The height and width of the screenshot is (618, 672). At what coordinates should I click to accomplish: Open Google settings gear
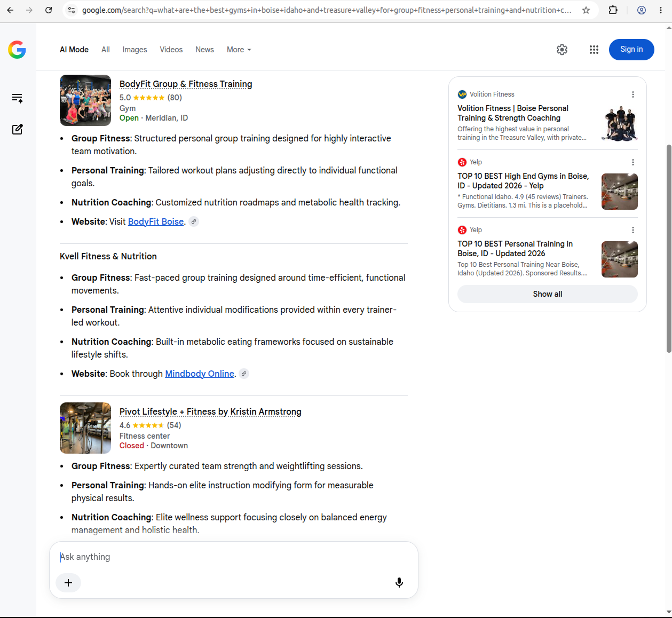(x=562, y=50)
